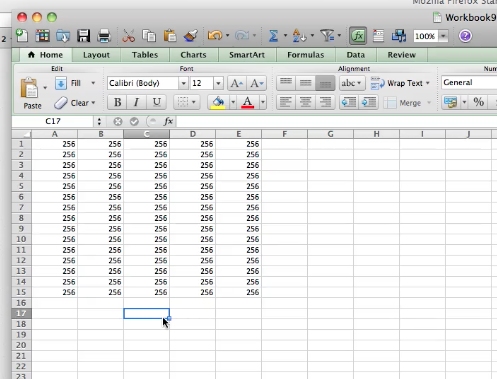Toggle Underline formatting
Screen dimensions: 497x379
[156, 102]
